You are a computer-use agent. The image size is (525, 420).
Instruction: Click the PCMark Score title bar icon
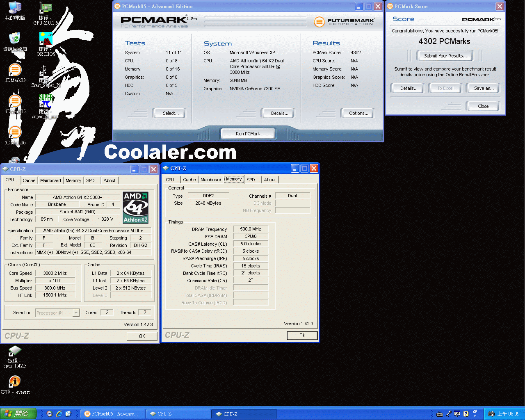pyautogui.click(x=390, y=6)
